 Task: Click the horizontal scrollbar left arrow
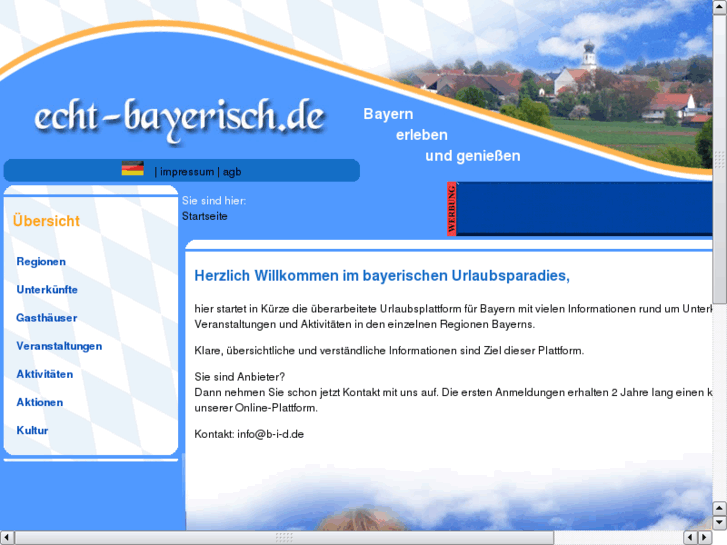tap(7, 538)
